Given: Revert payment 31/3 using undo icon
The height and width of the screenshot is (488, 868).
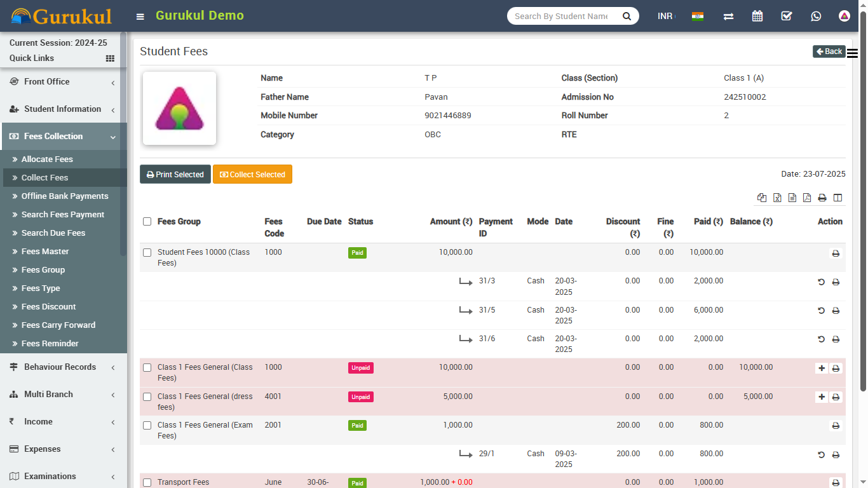Looking at the screenshot, I should [x=821, y=281].
